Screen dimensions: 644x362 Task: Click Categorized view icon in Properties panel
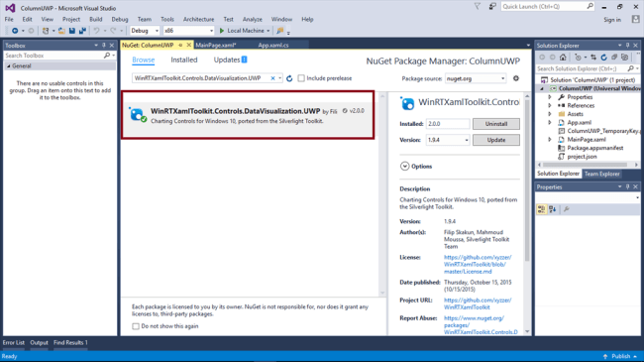tap(542, 210)
